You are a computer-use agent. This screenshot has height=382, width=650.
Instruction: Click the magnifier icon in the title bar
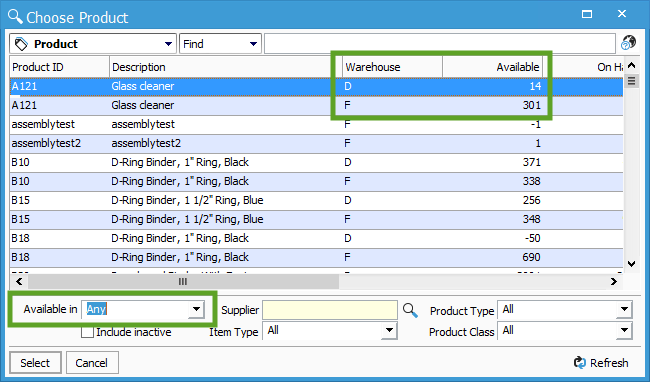[x=15, y=17]
